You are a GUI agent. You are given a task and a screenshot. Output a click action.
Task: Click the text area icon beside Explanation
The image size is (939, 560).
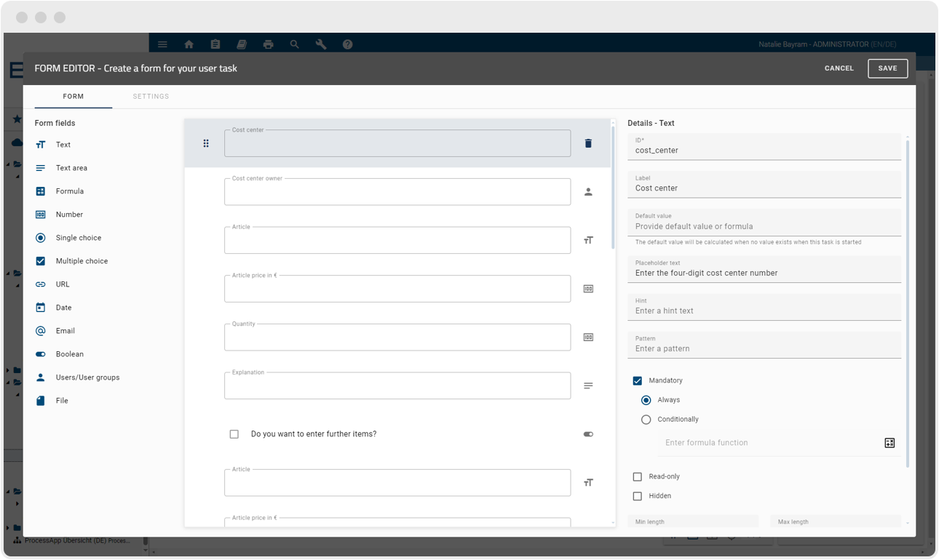588,385
